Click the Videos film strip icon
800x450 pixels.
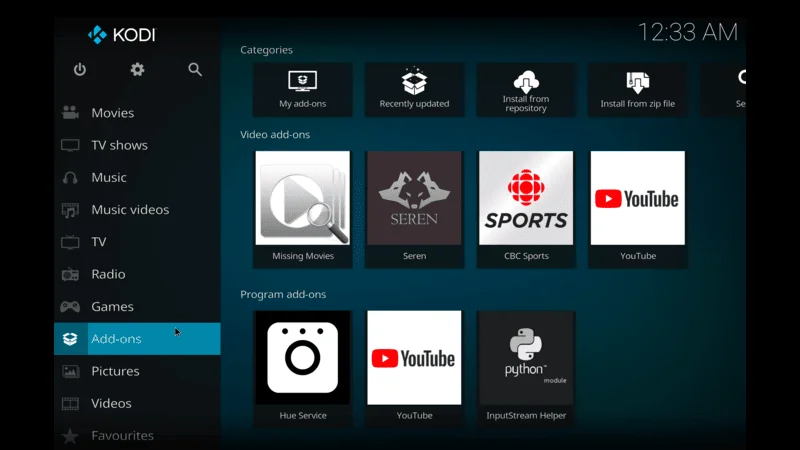70,404
